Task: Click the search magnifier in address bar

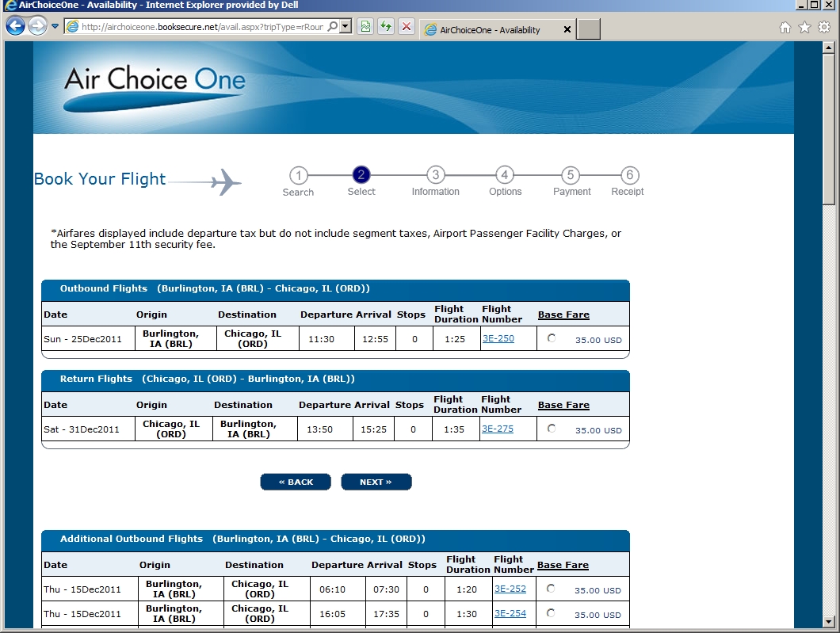Action: 333,26
